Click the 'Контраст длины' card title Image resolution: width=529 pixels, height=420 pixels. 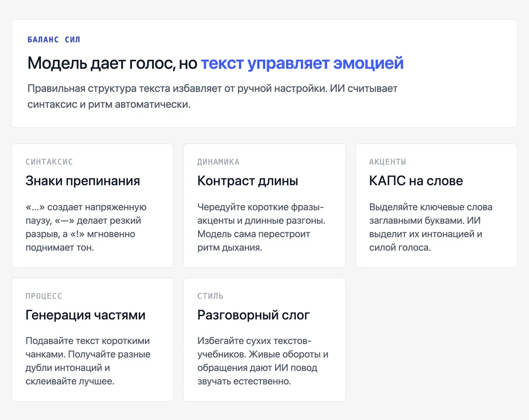[247, 181]
